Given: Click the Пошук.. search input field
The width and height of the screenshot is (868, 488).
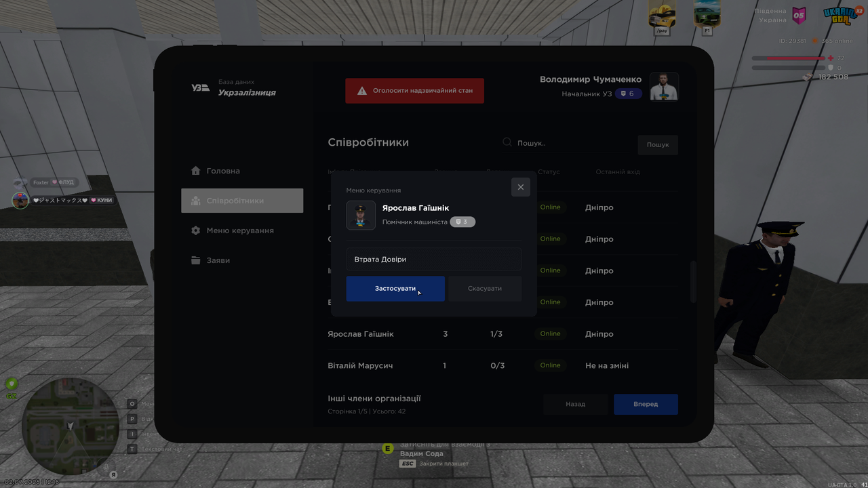Looking at the screenshot, I should pos(566,143).
